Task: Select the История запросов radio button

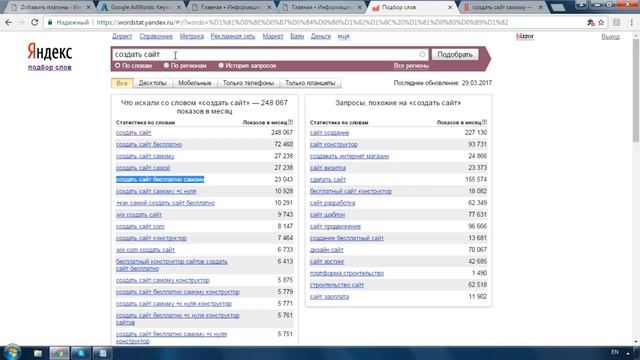Action: [x=221, y=65]
